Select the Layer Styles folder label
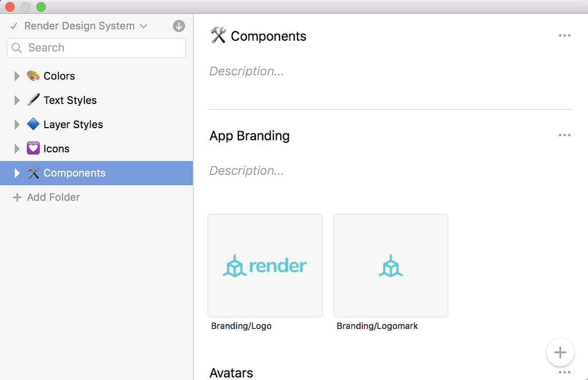 tap(73, 125)
